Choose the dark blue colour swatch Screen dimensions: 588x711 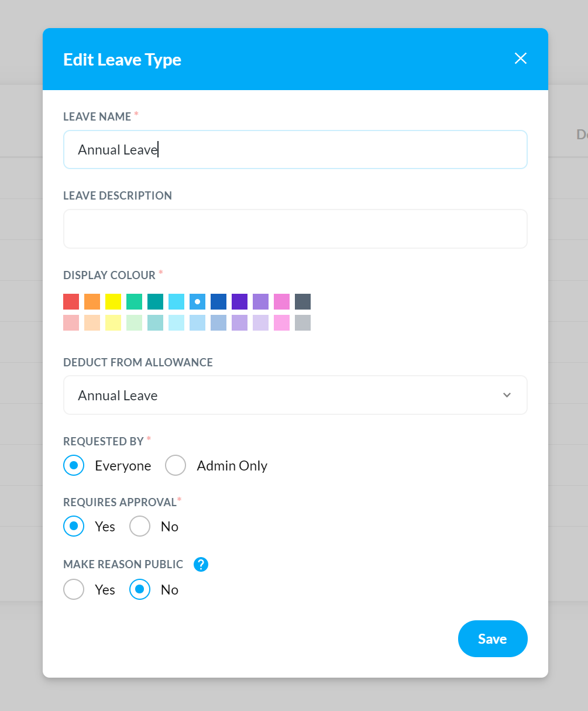(219, 302)
